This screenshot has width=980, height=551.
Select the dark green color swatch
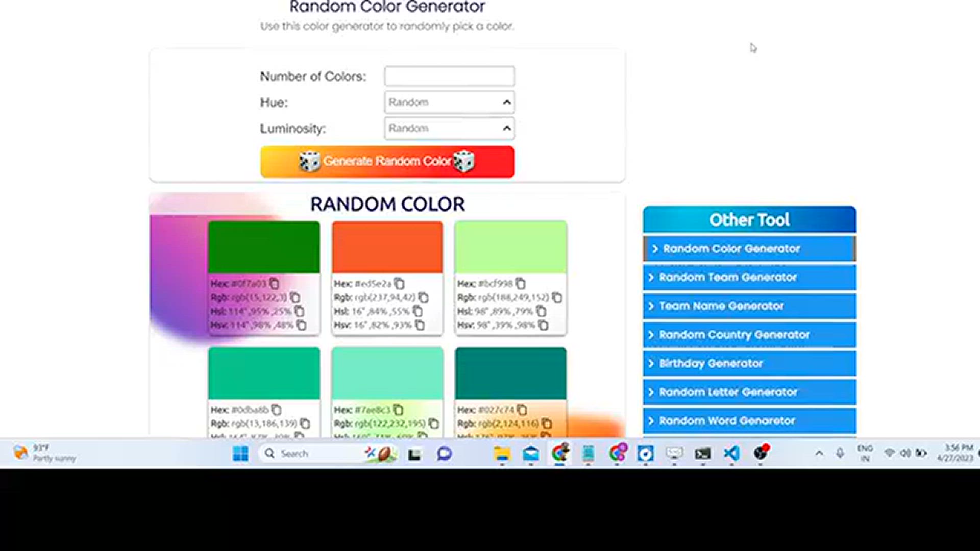(263, 247)
